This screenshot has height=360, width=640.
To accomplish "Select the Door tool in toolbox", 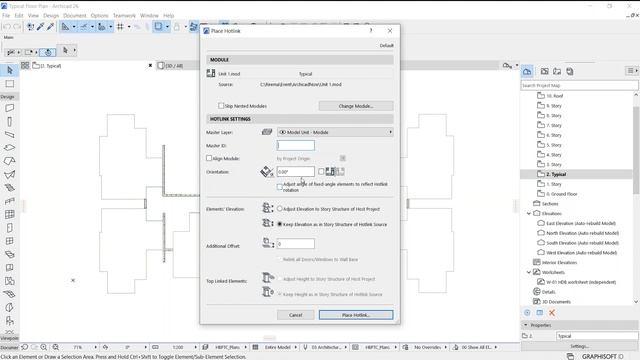I will tap(9, 228).
